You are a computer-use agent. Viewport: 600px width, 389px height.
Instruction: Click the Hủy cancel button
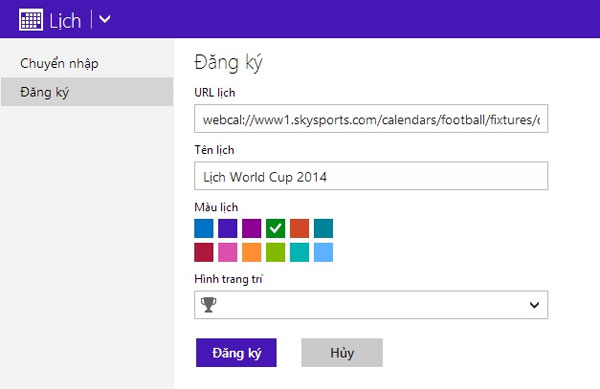342,353
